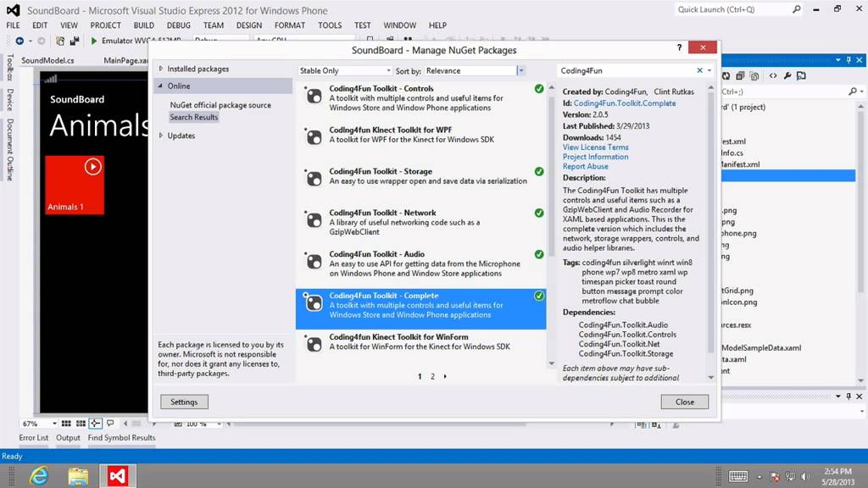Switch to the SoundModel.cs tab
The image size is (868, 488).
pyautogui.click(x=47, y=60)
